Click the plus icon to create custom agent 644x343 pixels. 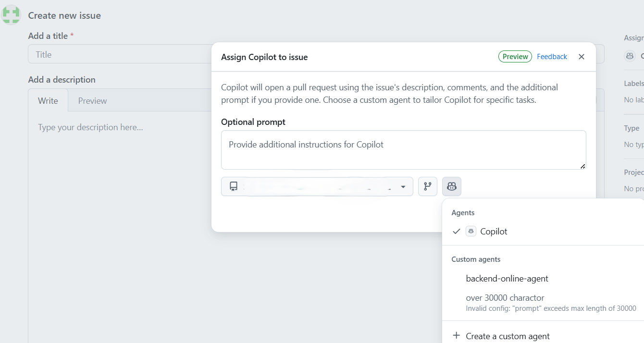pyautogui.click(x=457, y=336)
